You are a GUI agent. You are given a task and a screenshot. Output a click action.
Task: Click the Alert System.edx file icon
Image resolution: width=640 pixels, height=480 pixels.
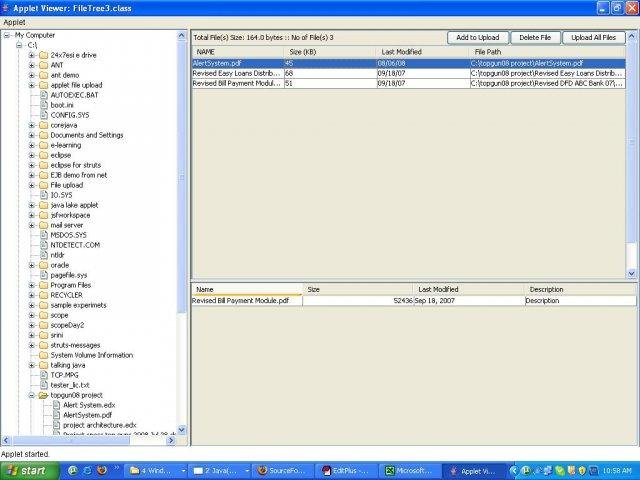coord(57,405)
